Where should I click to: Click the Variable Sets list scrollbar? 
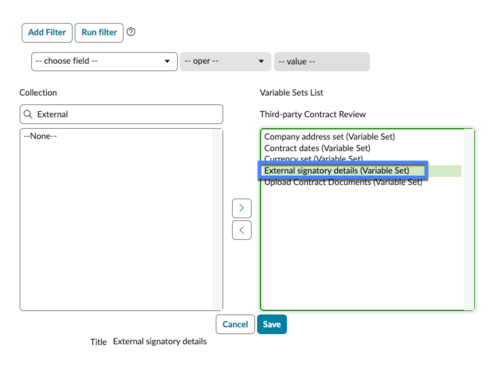469,220
